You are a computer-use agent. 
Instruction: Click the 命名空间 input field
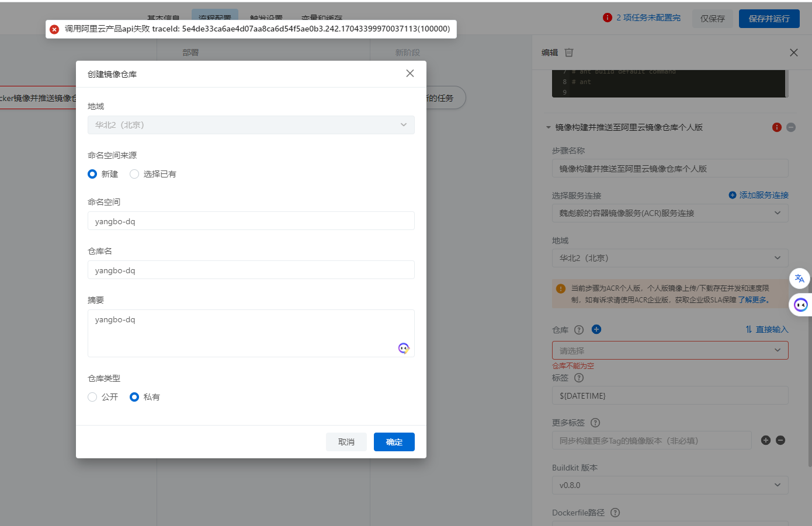(x=251, y=221)
